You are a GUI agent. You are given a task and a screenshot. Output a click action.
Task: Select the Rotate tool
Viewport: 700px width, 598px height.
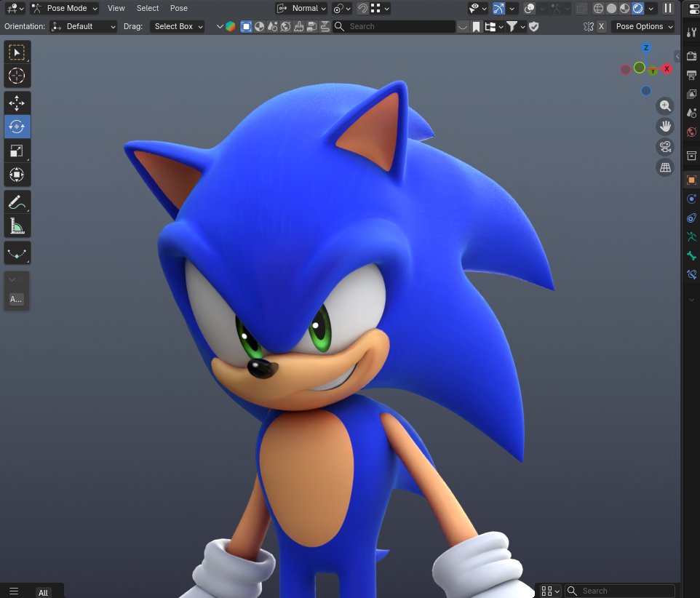coord(17,127)
